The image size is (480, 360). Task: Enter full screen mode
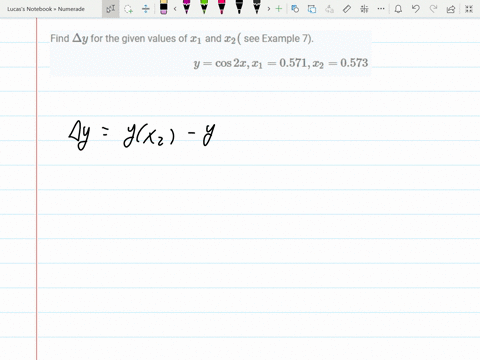coord(469,9)
